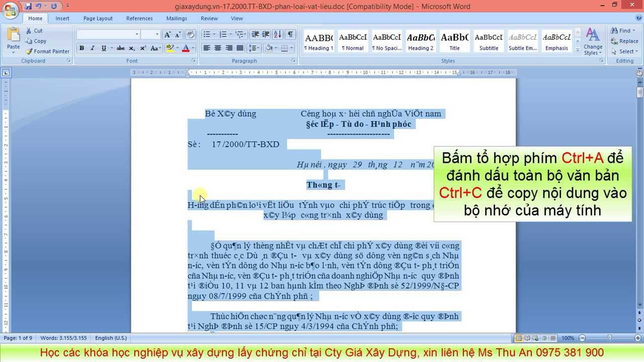Screen dimensions: 644x362
Task: Click the text highlight color button
Action: click(x=170, y=48)
